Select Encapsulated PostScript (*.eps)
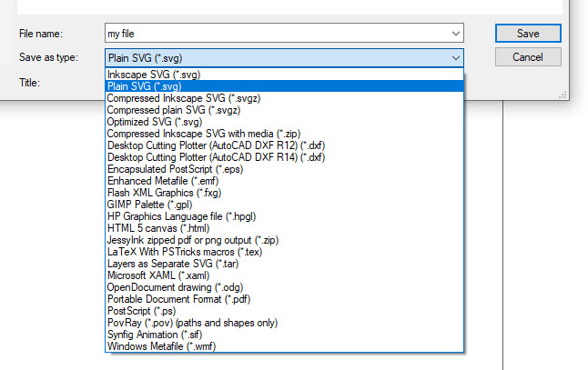This screenshot has height=370, width=588. pyautogui.click(x=284, y=169)
